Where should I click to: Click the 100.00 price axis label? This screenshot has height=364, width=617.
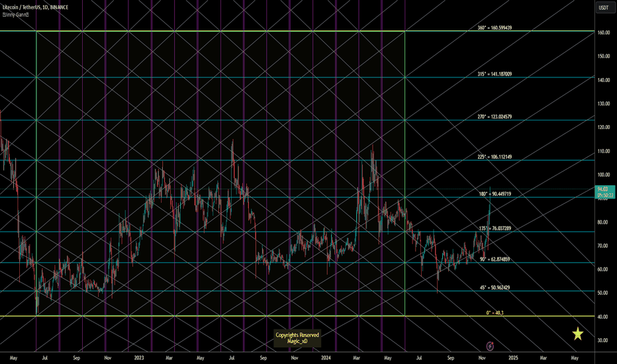click(x=604, y=175)
